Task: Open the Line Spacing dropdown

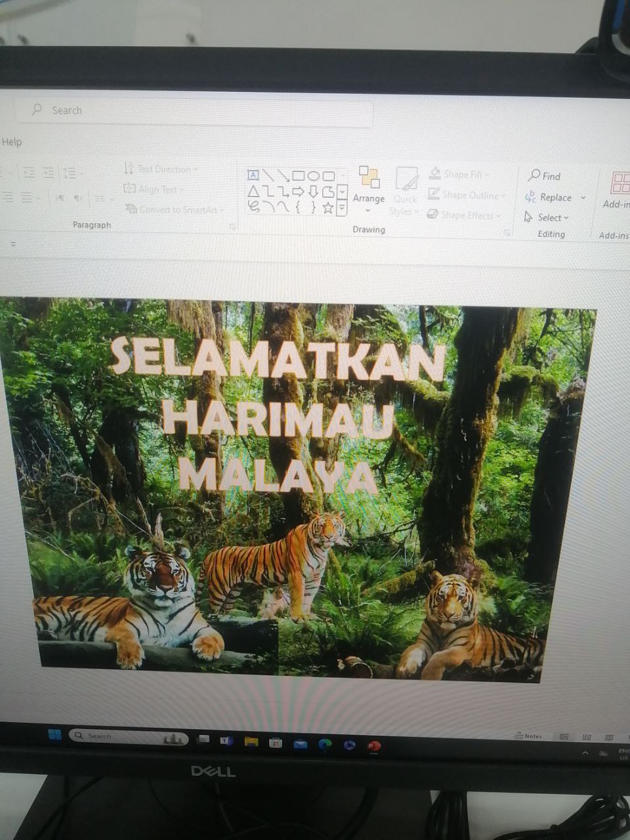Action: click(72, 173)
